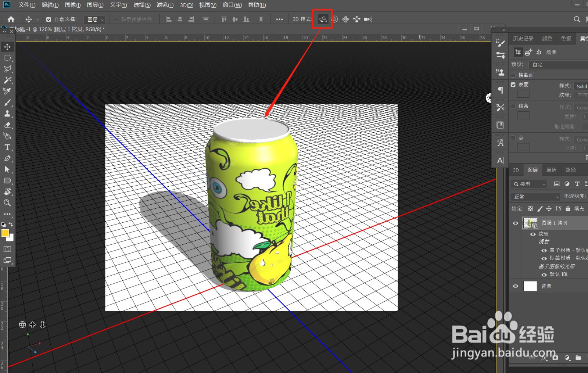
Task: Open the 滤镜(T) menu
Action: point(165,5)
